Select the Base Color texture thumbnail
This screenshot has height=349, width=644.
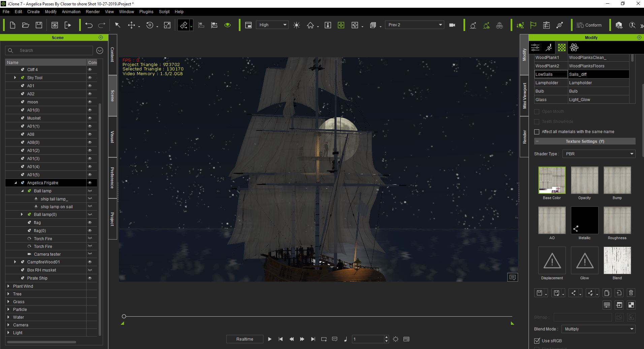pos(552,180)
